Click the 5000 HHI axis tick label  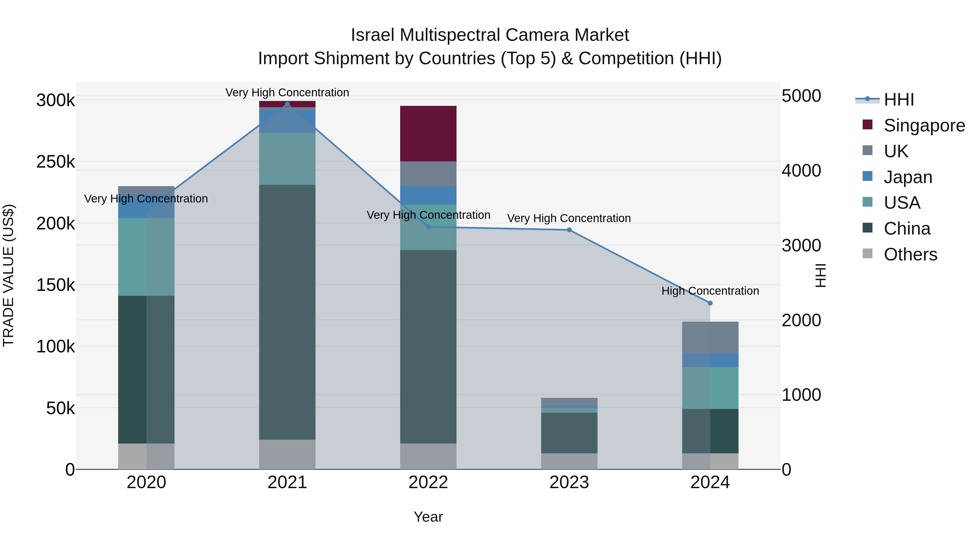tap(801, 96)
